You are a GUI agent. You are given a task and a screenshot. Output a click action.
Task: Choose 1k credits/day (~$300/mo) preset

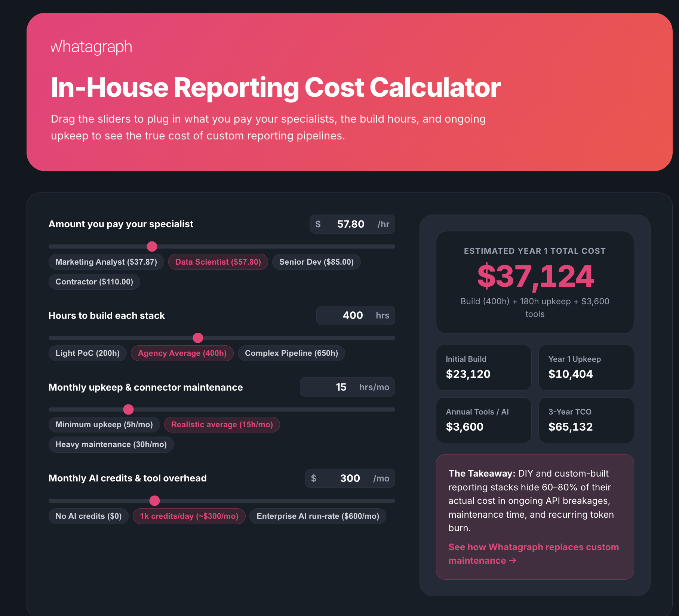pyautogui.click(x=189, y=516)
